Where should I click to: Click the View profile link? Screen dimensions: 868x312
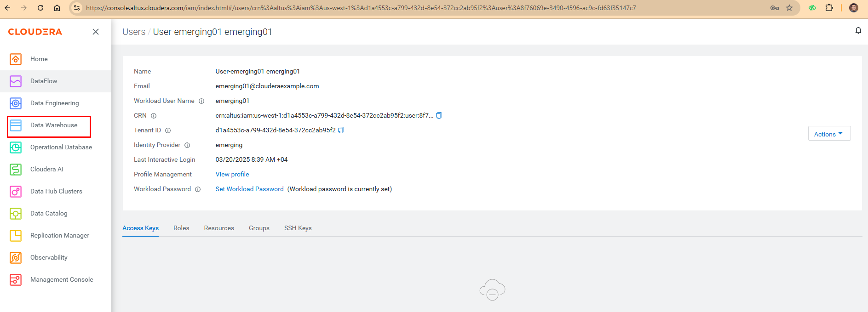coord(232,174)
